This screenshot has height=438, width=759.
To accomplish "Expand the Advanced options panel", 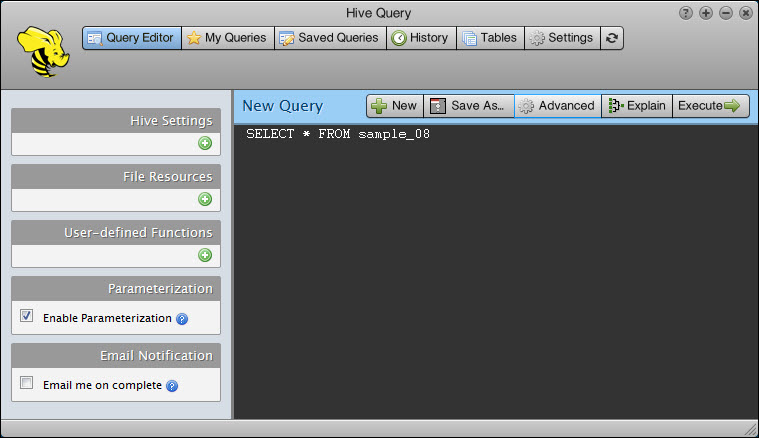I will coord(557,106).
